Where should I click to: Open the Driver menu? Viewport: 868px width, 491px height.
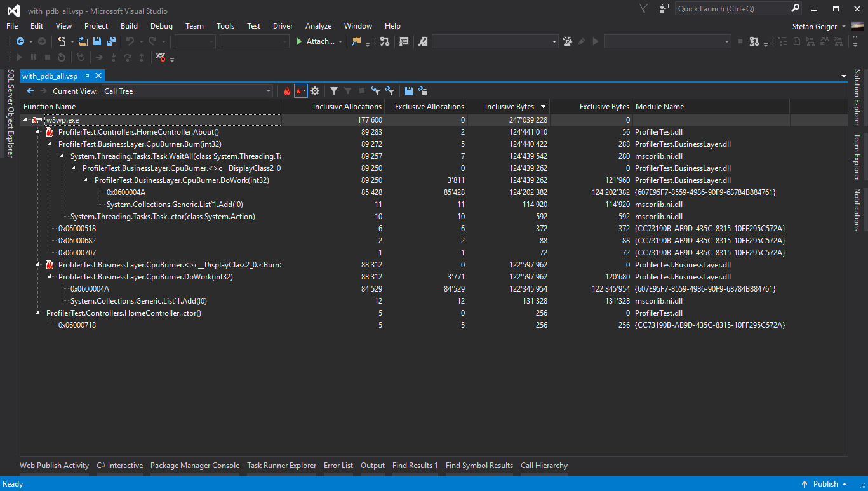pyautogui.click(x=283, y=26)
